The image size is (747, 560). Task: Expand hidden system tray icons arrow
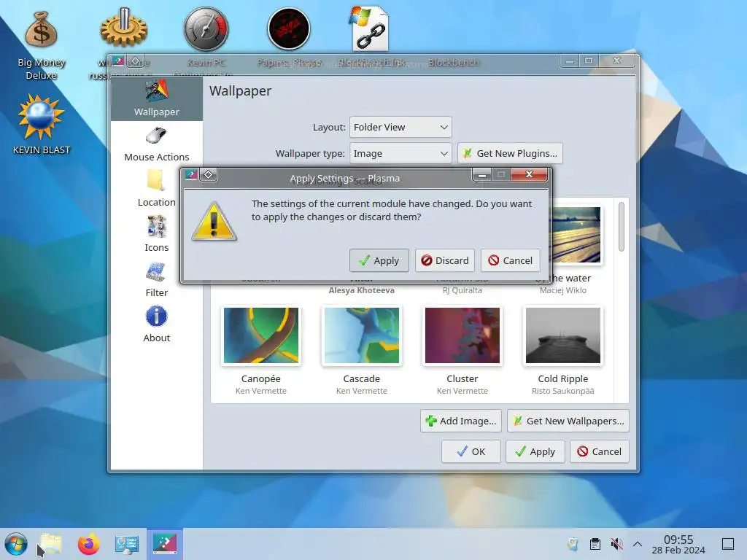coord(638,544)
